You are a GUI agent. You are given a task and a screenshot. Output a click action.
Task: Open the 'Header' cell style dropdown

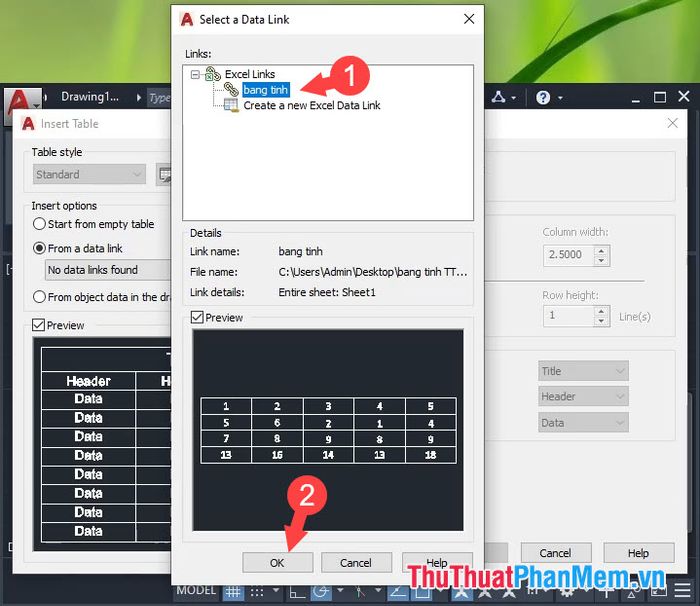(x=583, y=396)
